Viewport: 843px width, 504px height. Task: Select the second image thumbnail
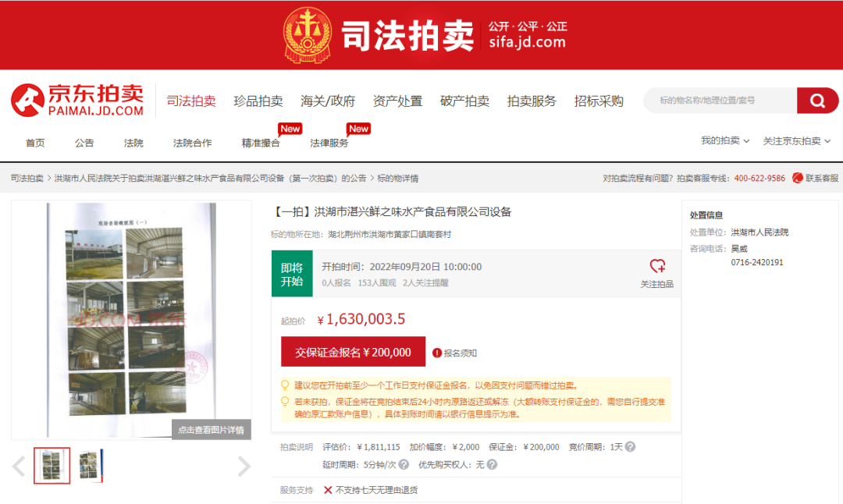tap(91, 465)
